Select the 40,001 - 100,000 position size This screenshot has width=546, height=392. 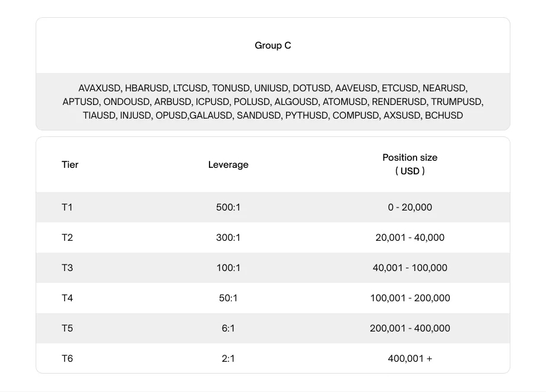[410, 268]
